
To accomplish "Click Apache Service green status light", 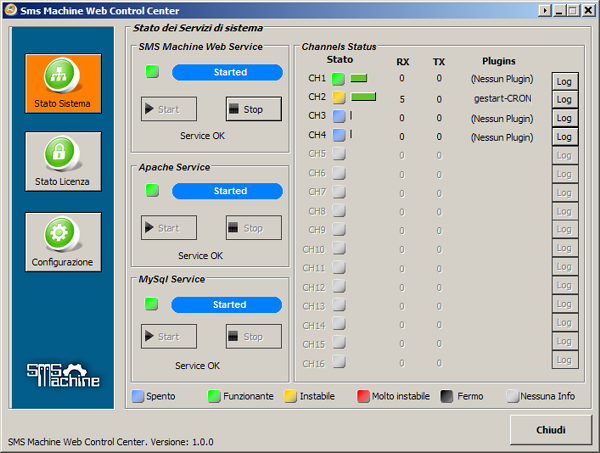I will point(152,190).
